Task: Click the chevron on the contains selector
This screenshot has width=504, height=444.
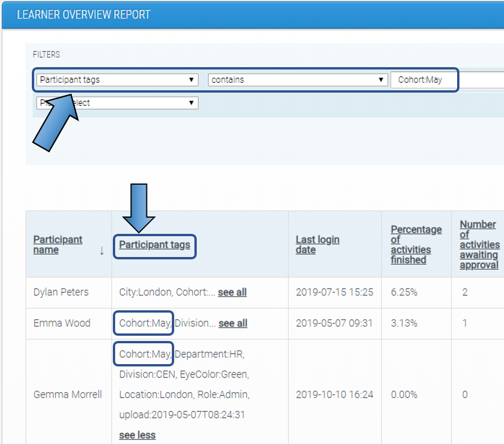Action: click(381, 80)
